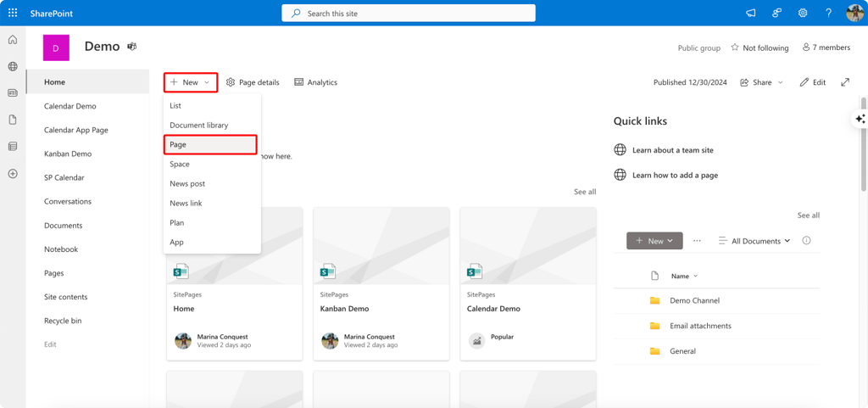Click Edit at bottom of navigation
868x408 pixels.
50,344
